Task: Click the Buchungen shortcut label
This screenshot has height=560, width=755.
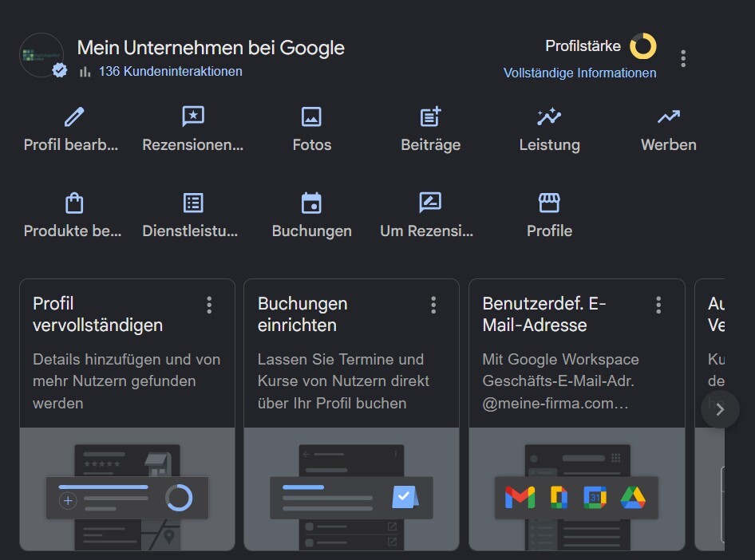Action: 311,231
